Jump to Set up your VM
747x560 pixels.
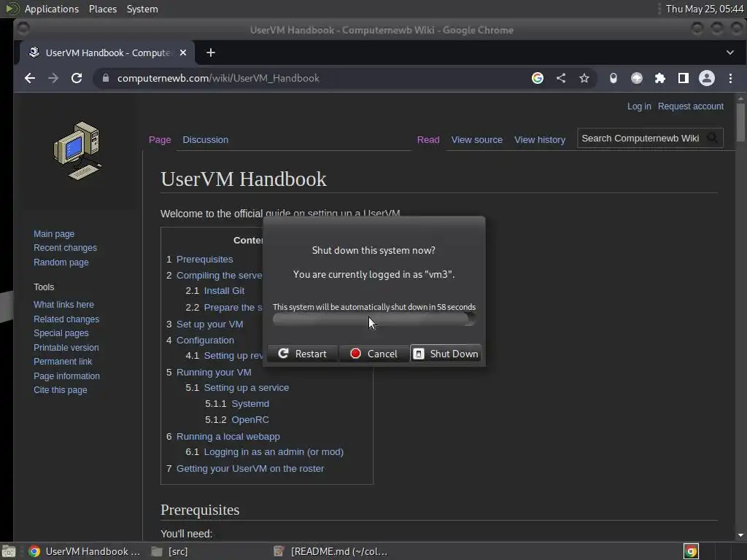(x=209, y=324)
